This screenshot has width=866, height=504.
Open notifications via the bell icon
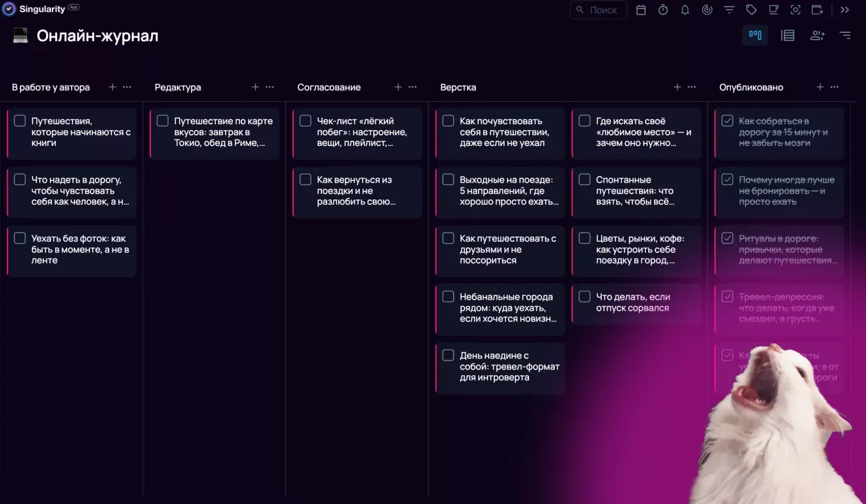coord(685,10)
